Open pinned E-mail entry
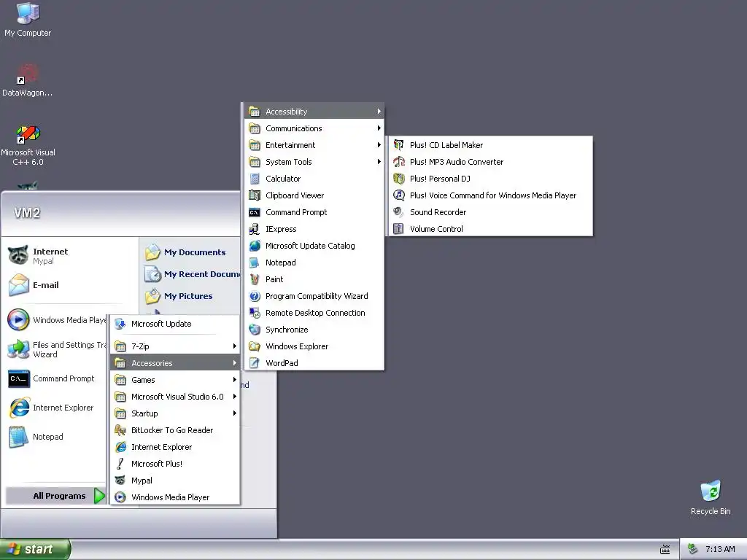This screenshot has height=560, width=747. coord(34,285)
